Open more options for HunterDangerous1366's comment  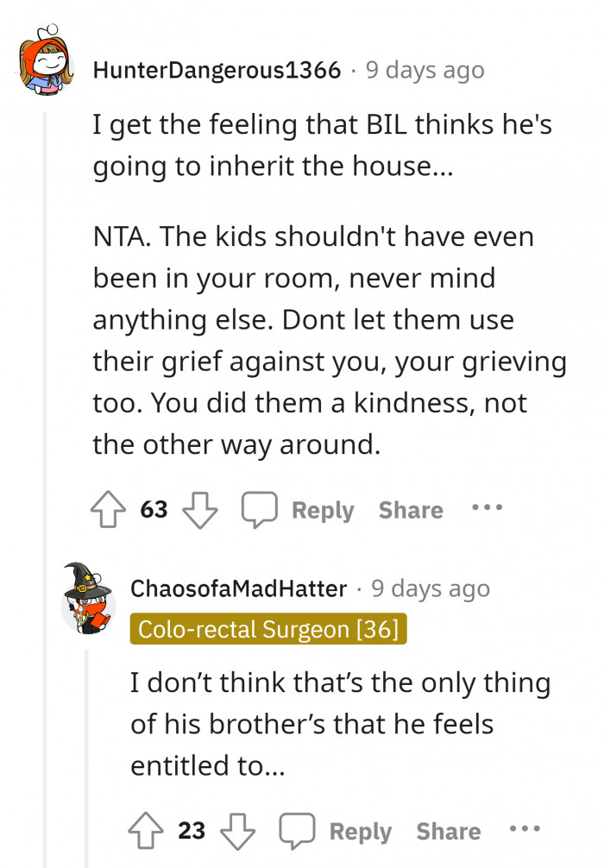coord(487,509)
